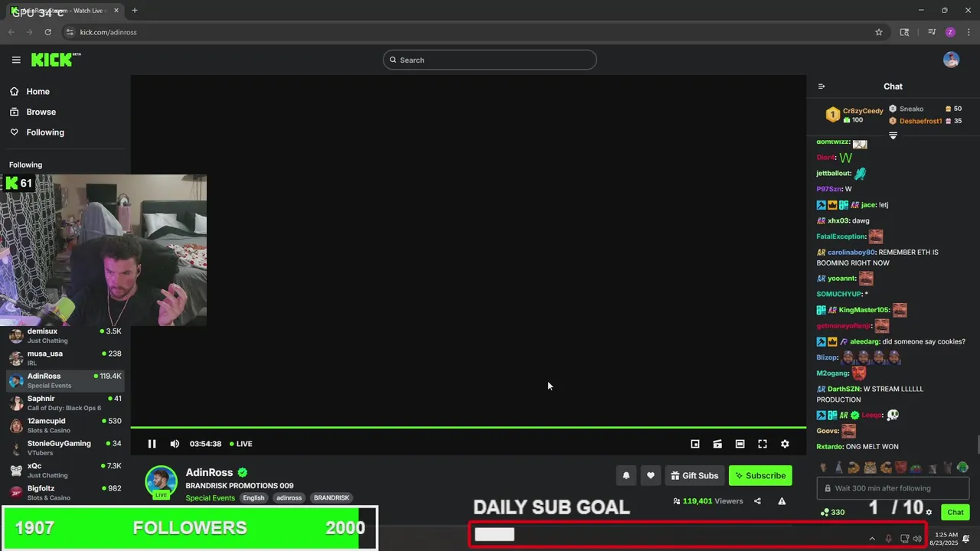980x551 pixels.
Task: Open the taskbar volume control
Action: pos(917,539)
